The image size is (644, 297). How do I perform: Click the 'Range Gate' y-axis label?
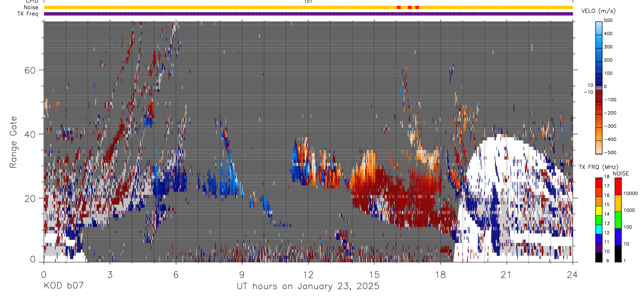point(13,142)
